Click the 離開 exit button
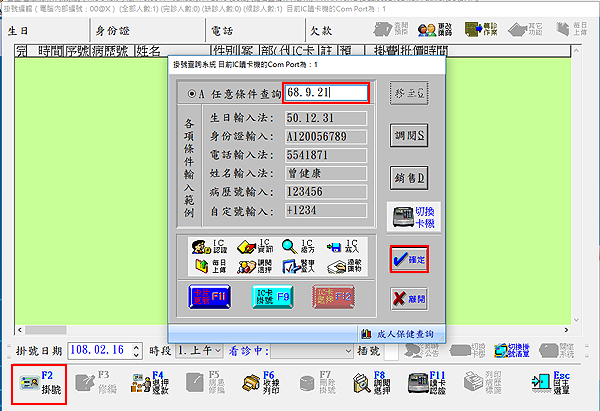The width and height of the screenshot is (600, 411). [409, 299]
